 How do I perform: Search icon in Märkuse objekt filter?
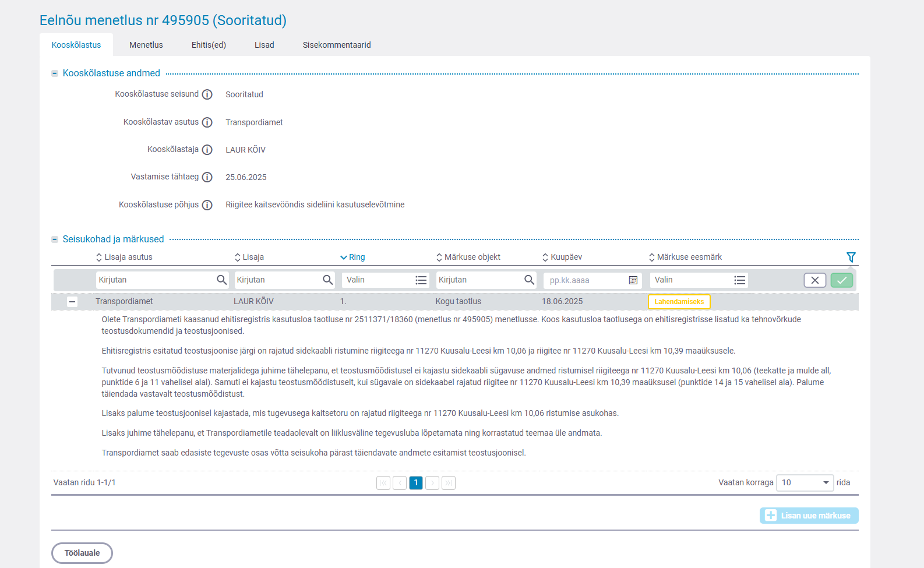pos(530,280)
